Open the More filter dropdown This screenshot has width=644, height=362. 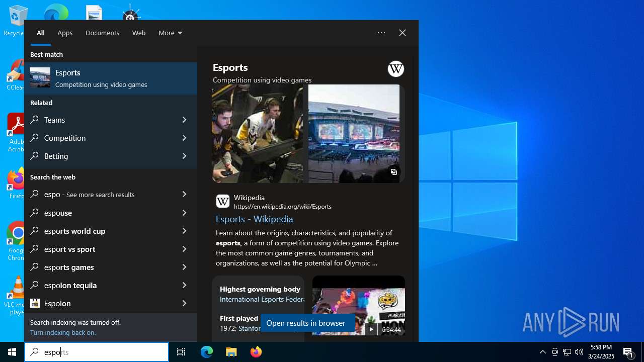[171, 33]
